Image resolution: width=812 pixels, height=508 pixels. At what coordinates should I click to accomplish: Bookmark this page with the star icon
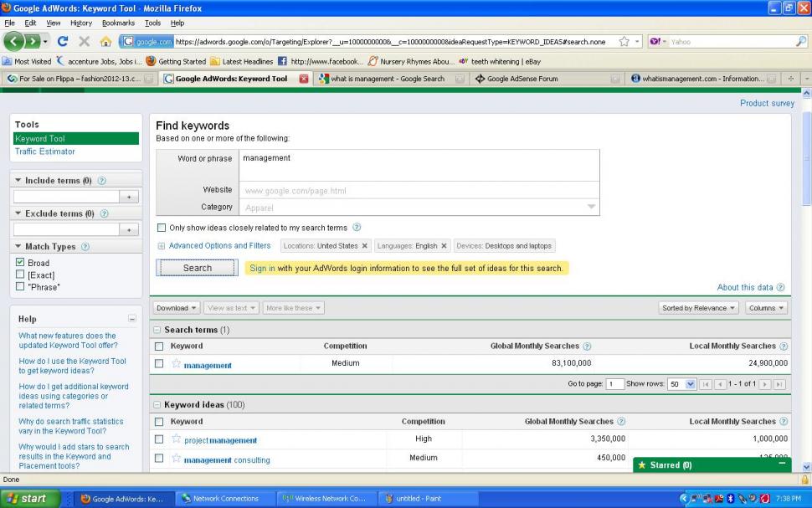tap(624, 42)
